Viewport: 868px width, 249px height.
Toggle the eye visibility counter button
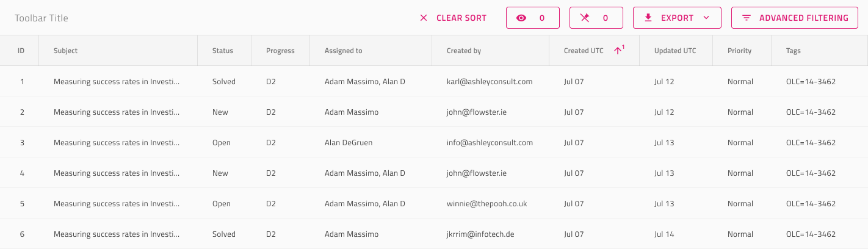pos(533,18)
